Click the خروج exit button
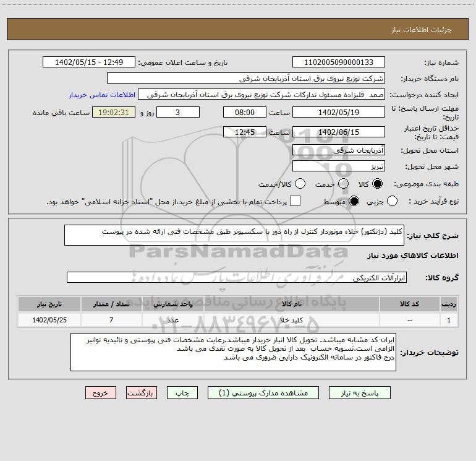This screenshot has width=476, height=461. [101, 393]
